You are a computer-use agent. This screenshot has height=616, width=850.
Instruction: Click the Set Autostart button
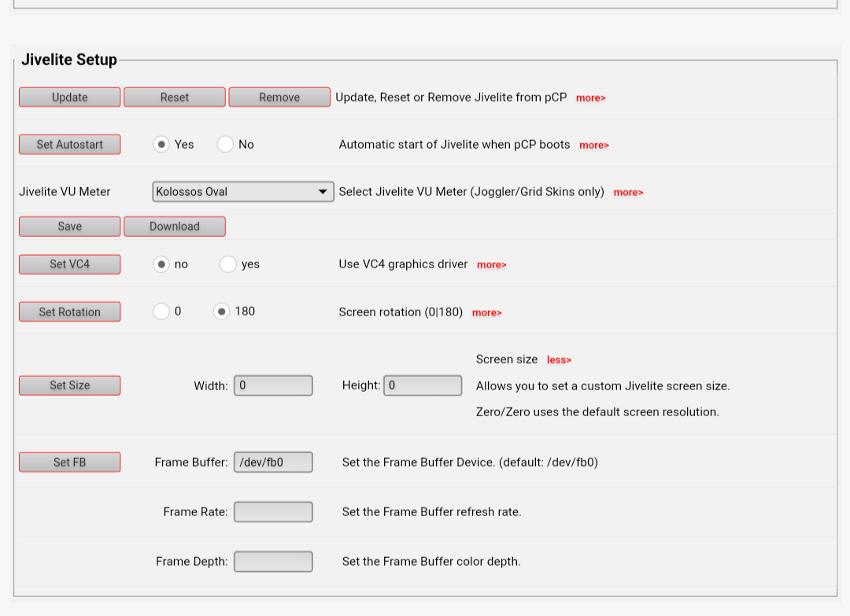pos(69,145)
